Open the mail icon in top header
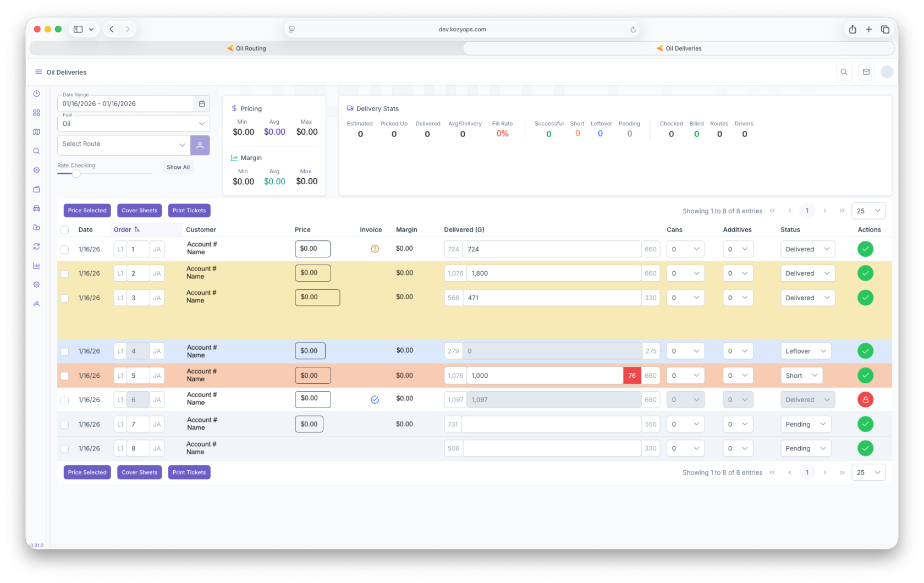The width and height of the screenshot is (924, 583). (866, 72)
